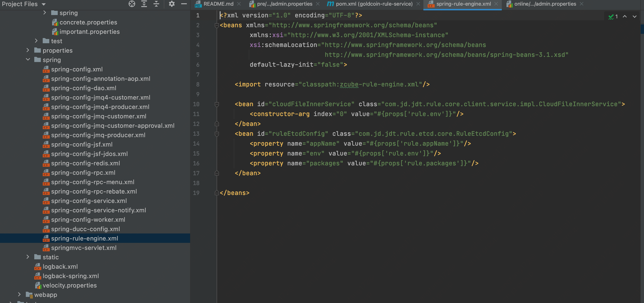Image resolution: width=644 pixels, height=303 pixels.
Task: Open spring-ducc-config.xml
Action: pos(85,229)
